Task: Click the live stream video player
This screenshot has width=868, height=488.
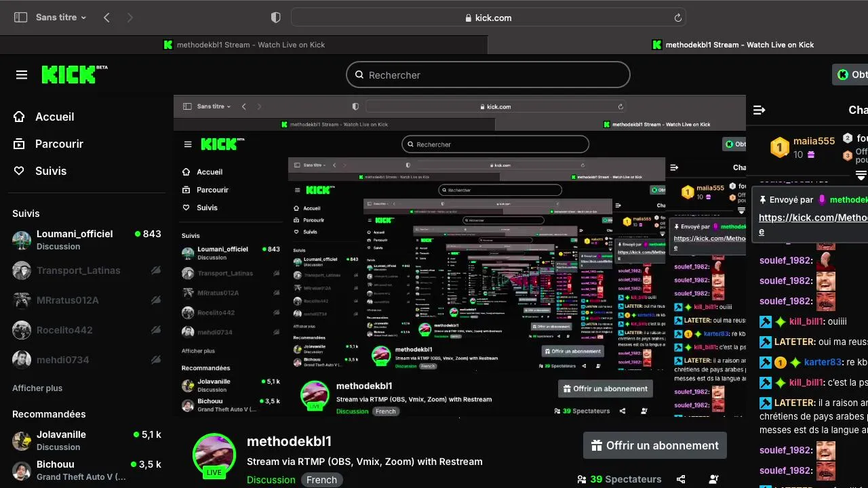Action: click(x=460, y=256)
